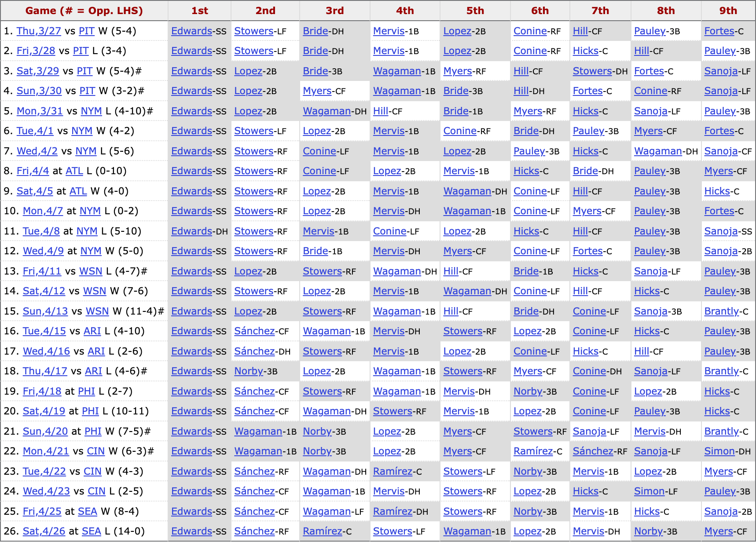This screenshot has width=756, height=542.
Task: Open the Fri,4/4 game link
Action: (33, 171)
